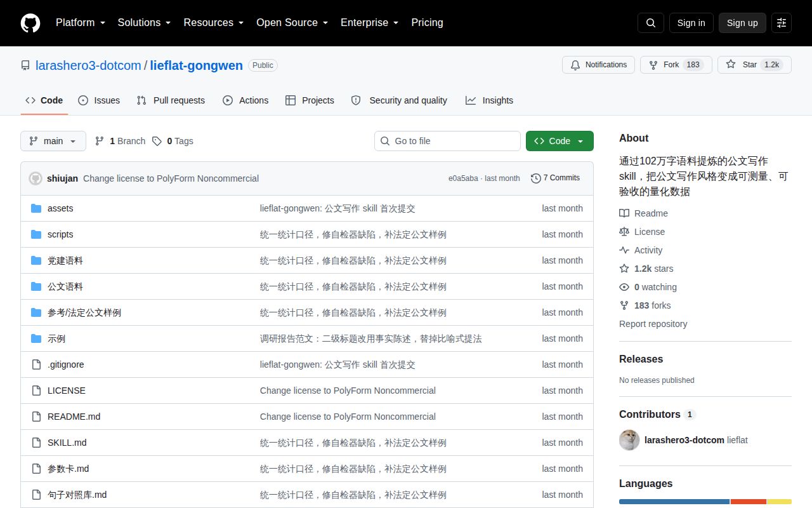Click the Sign up button
812x508 pixels.
(742, 23)
